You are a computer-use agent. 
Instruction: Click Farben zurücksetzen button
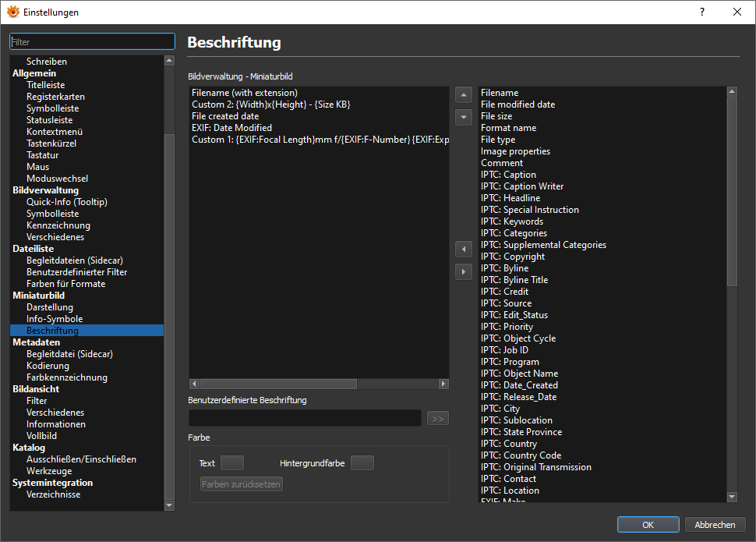242,484
